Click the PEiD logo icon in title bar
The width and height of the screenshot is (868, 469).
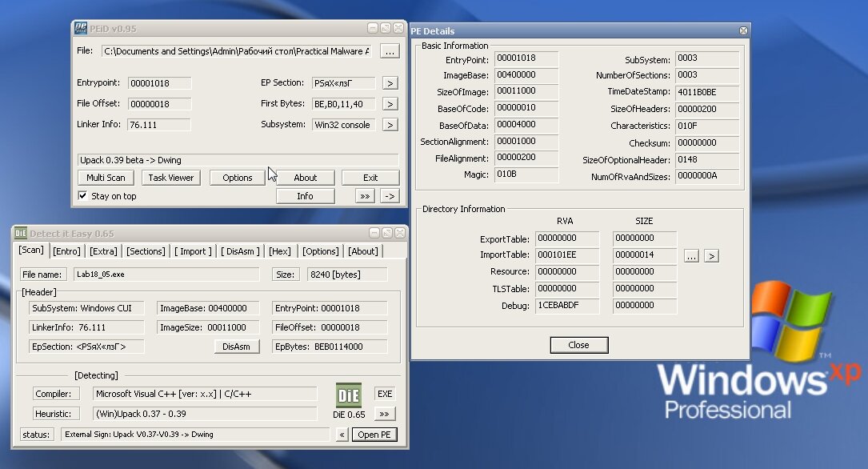click(x=81, y=28)
